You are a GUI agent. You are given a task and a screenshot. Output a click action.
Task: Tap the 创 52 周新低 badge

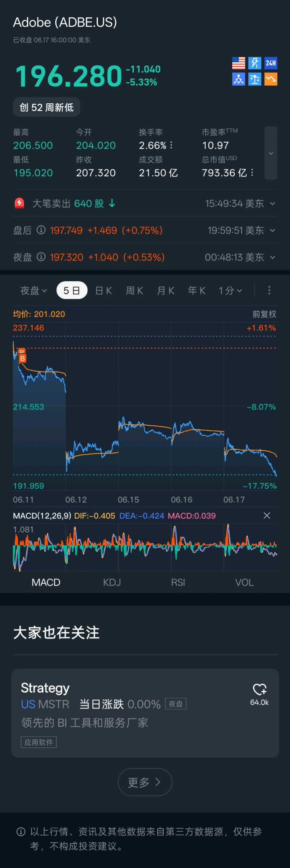tap(47, 107)
